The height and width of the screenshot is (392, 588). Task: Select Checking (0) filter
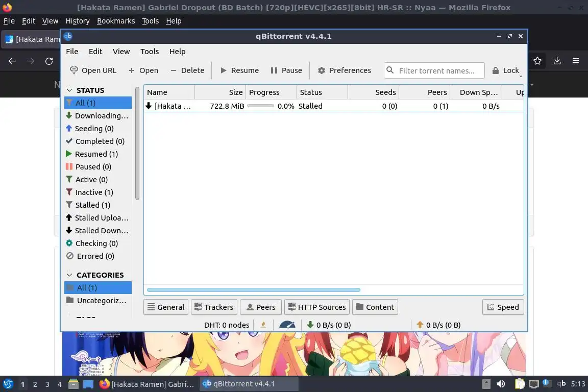point(98,243)
